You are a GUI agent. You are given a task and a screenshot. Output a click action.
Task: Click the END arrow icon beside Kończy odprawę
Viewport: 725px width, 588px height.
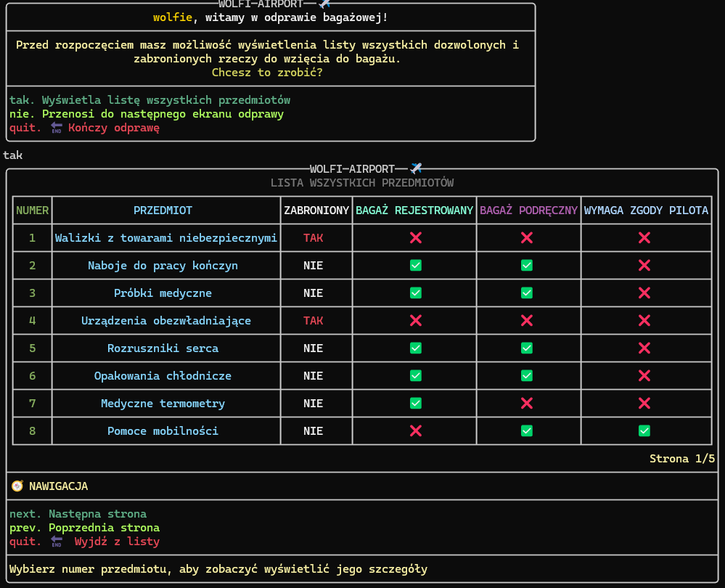[57, 128]
